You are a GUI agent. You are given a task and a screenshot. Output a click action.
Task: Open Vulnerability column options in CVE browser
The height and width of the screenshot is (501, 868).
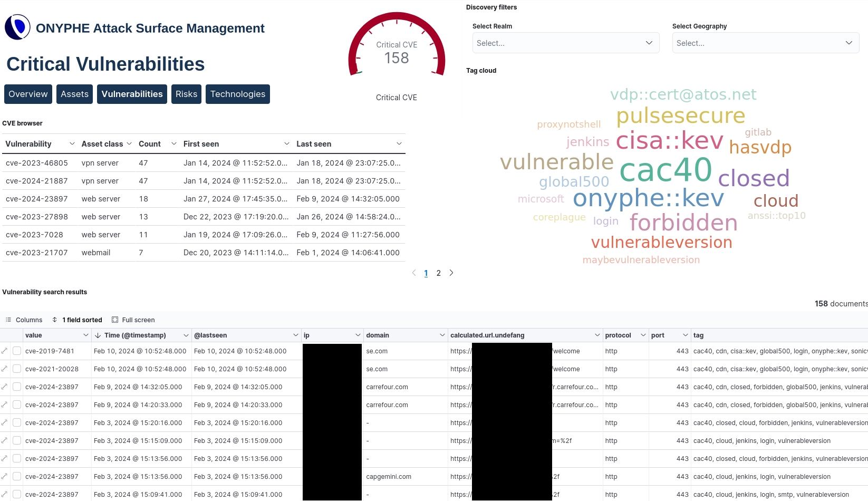point(72,144)
